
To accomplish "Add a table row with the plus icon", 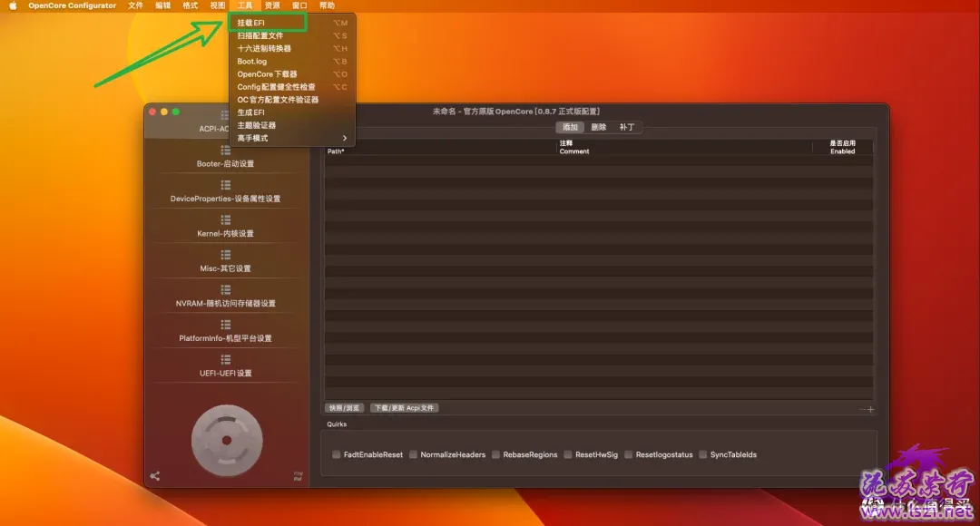I will [x=870, y=409].
